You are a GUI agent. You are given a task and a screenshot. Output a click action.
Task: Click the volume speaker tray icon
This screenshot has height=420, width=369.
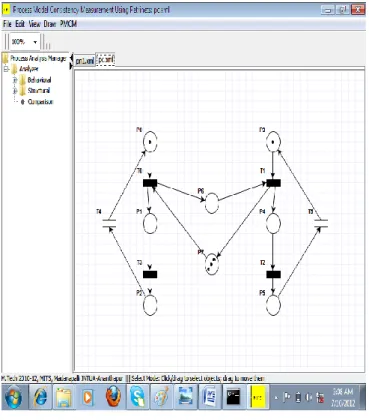[x=309, y=398]
